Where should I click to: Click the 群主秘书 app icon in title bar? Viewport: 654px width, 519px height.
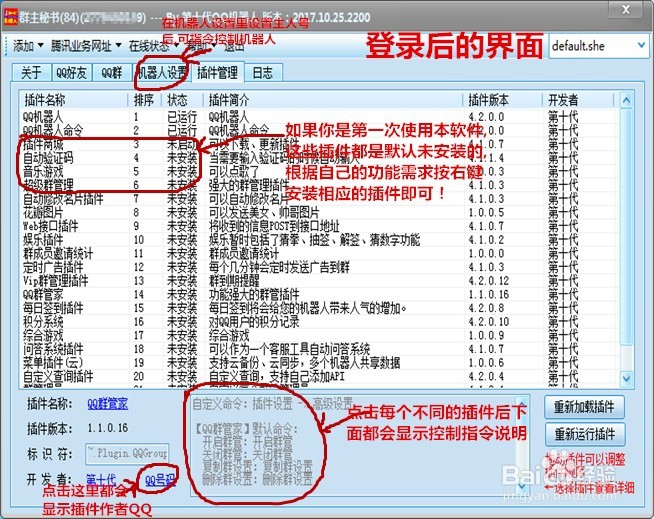coord(10,17)
